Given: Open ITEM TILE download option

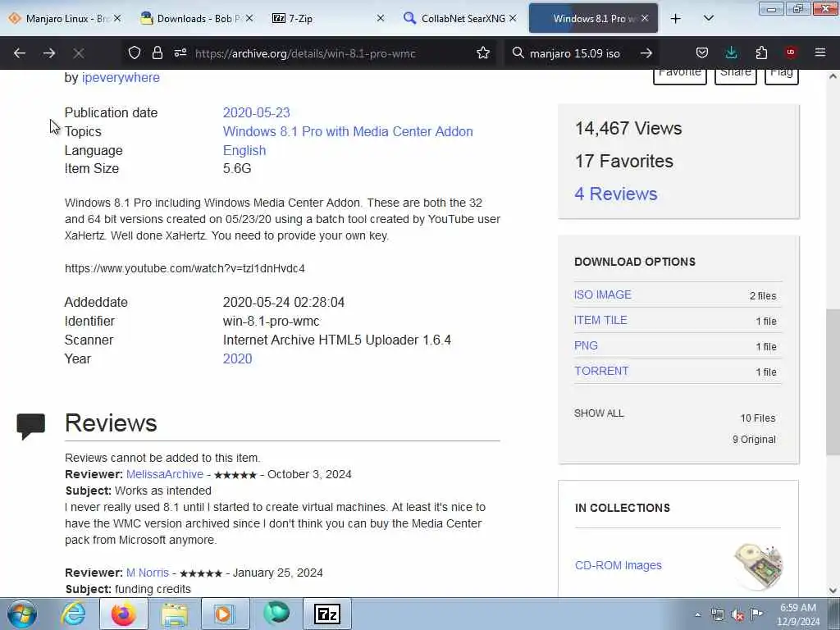Looking at the screenshot, I should pos(600,321).
